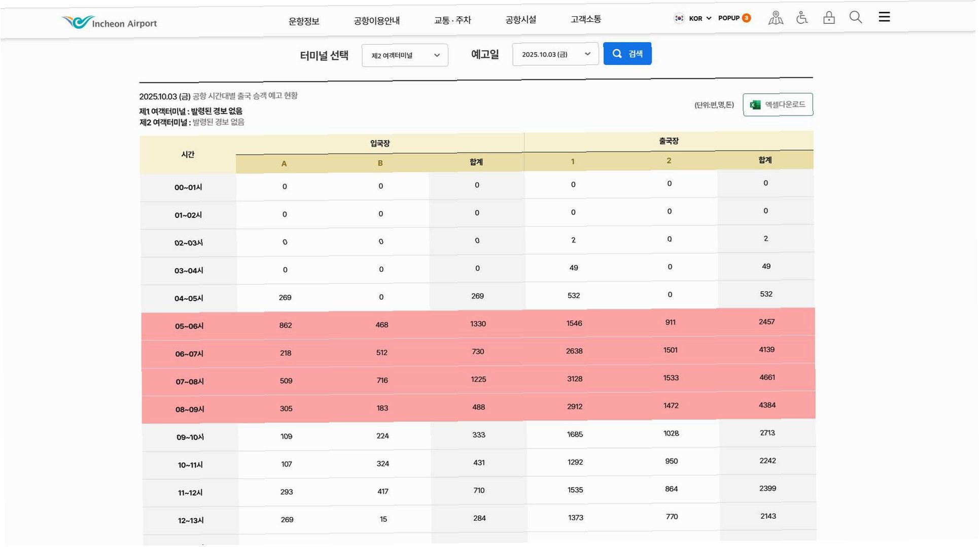Click the 716 arrival hall B cell
Viewport: 980px width, 547px height.
point(382,380)
